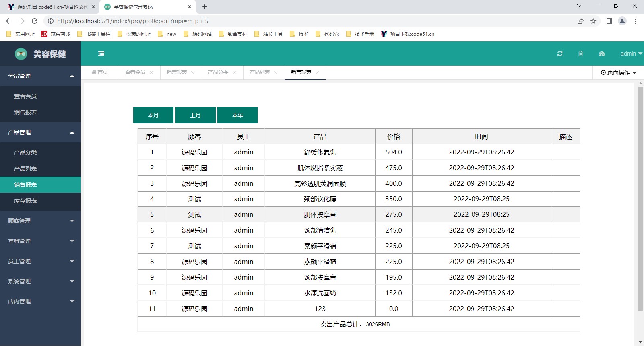The width and height of the screenshot is (644, 346).
Task: Click the 美容保健 logo icon
Action: click(21, 54)
